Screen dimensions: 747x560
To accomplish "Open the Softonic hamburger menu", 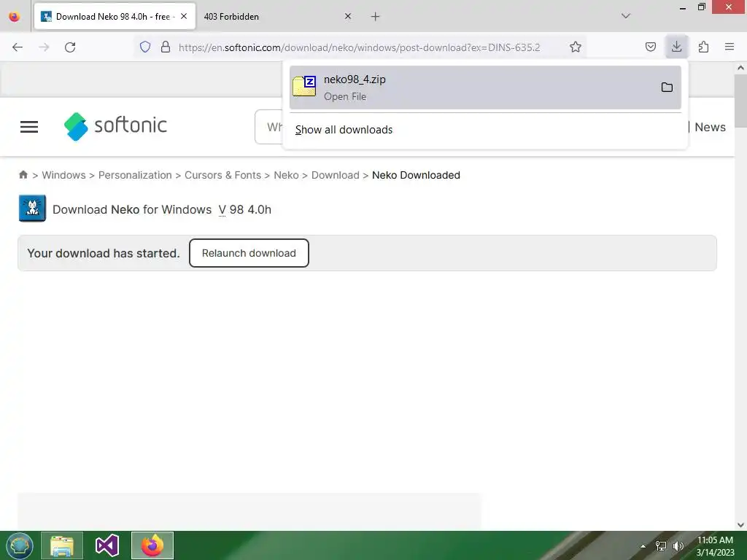I will pyautogui.click(x=29, y=127).
